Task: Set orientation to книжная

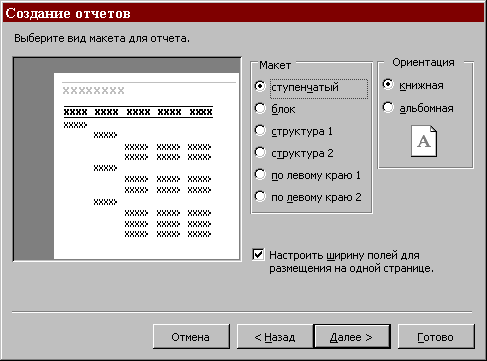Action: tap(388, 84)
